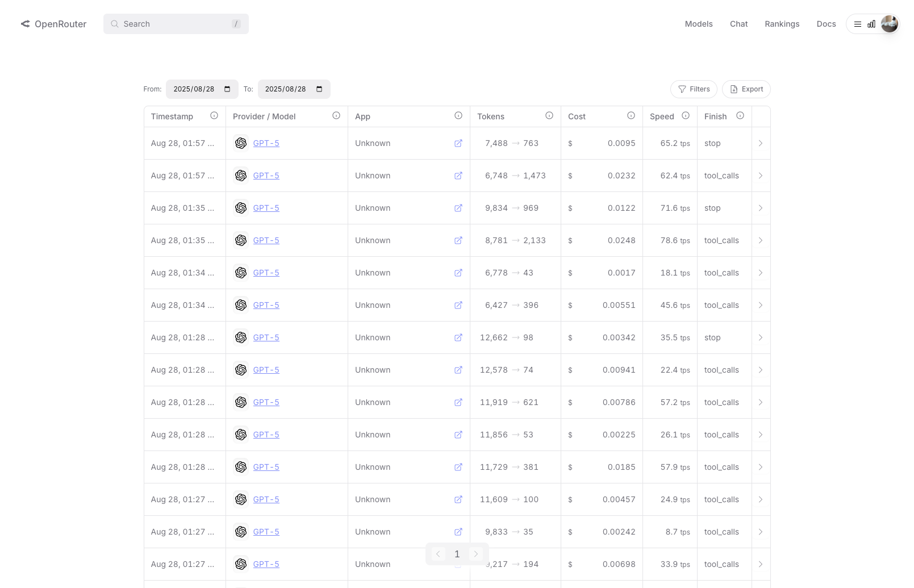The image size is (914, 588).
Task: Open GPT-5 link in the 7,488 tokens row
Action: (266, 143)
